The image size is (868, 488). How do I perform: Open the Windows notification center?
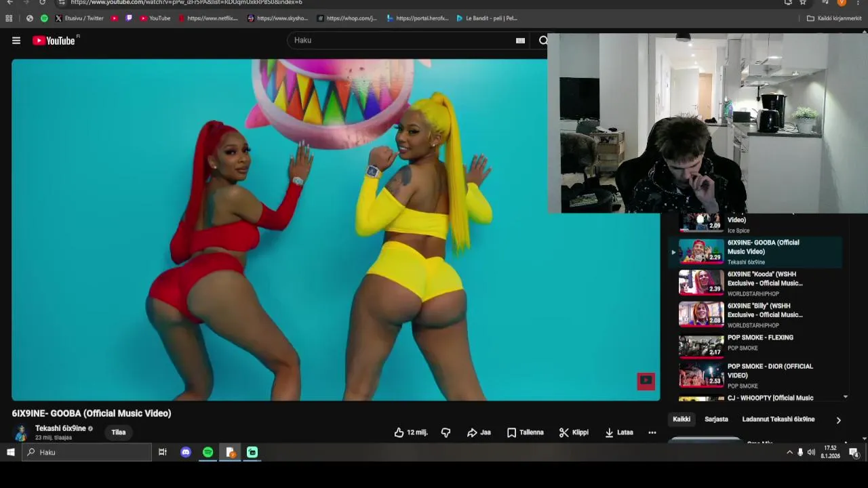(854, 452)
